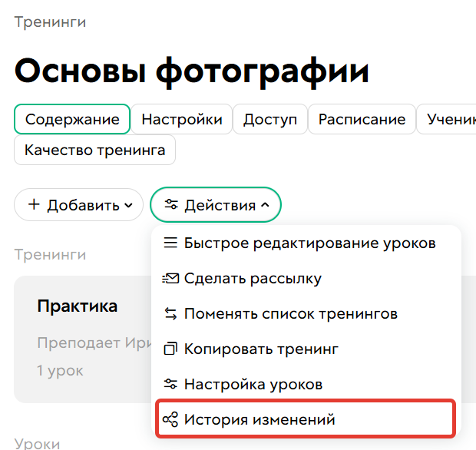Image resolution: width=476 pixels, height=450 pixels.
Task: Click the copy icon beside Копировать тренинг
Action: tap(170, 349)
